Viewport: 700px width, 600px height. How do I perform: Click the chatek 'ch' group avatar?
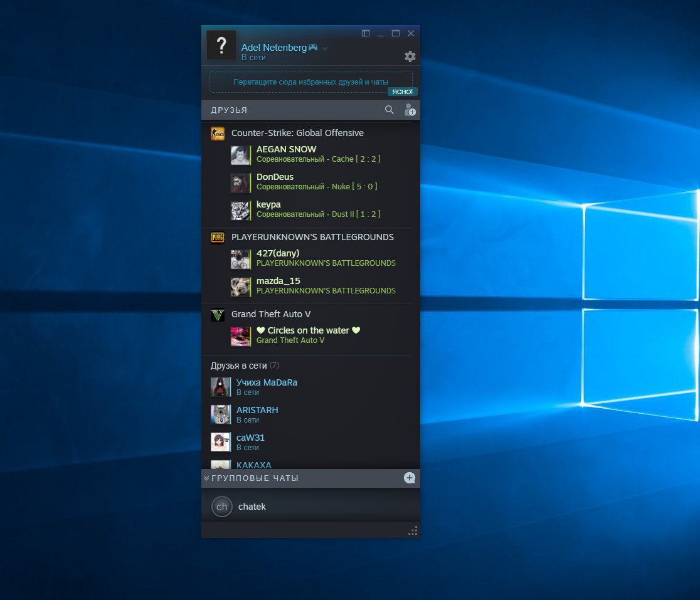[x=222, y=507]
